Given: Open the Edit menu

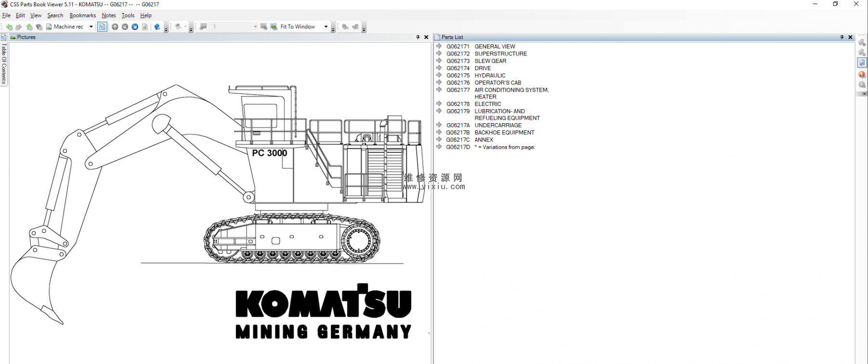Looking at the screenshot, I should [20, 15].
